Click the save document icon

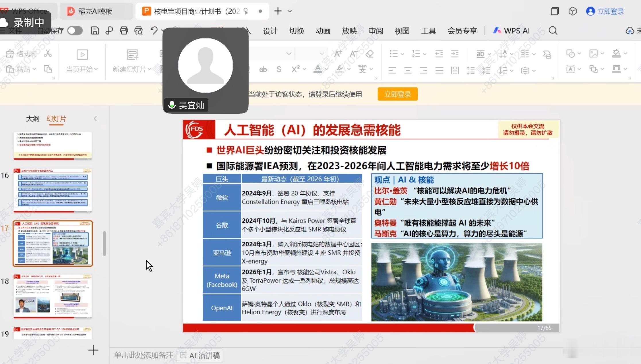95,30
